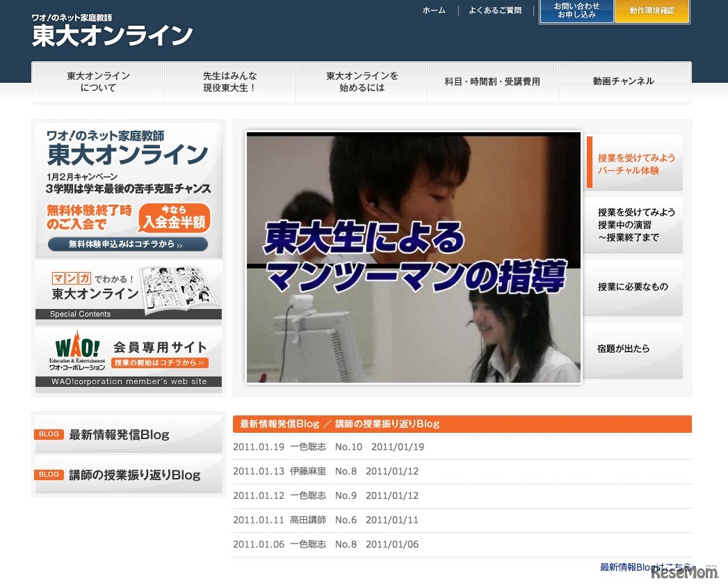This screenshot has height=588, width=728.
Task: Open 東大オンラインを始めるには menu item
Action: tap(362, 82)
